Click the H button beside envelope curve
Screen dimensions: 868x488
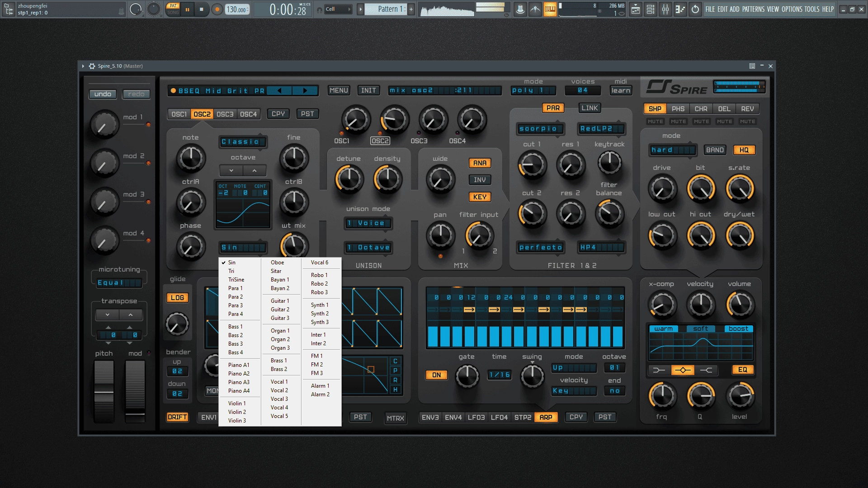(395, 389)
